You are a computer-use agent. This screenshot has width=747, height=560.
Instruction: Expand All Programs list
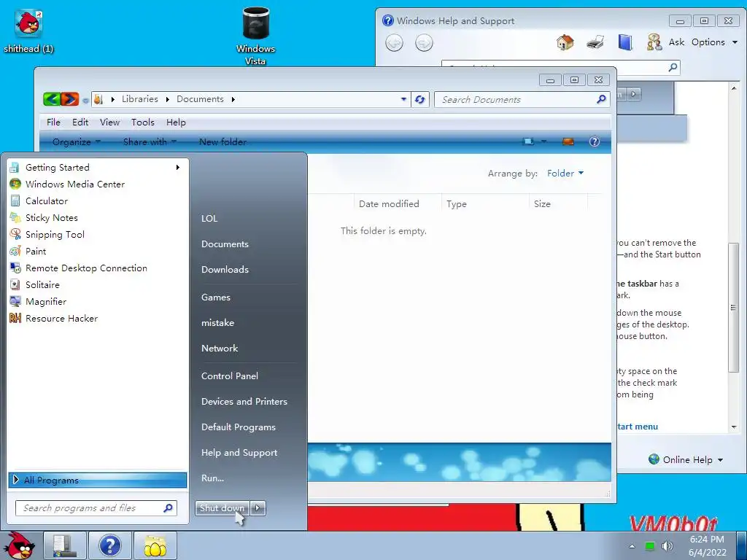pos(97,480)
